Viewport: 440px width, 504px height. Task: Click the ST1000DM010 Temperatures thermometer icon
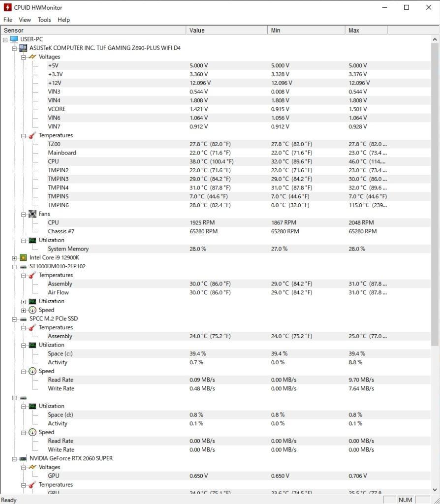click(x=32, y=275)
